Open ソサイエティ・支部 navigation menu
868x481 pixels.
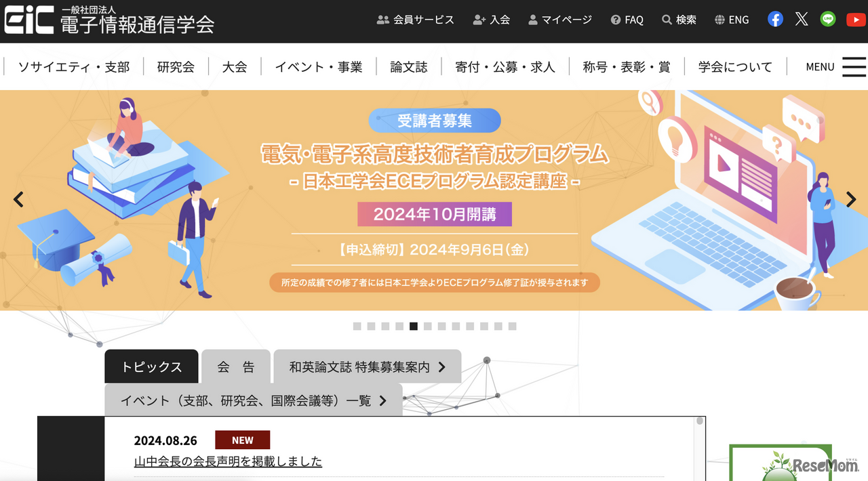click(73, 66)
